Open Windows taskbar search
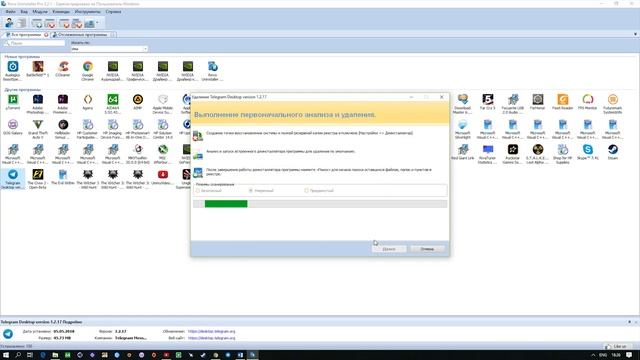Image resolution: width=640 pixels, height=360 pixels. (18, 355)
